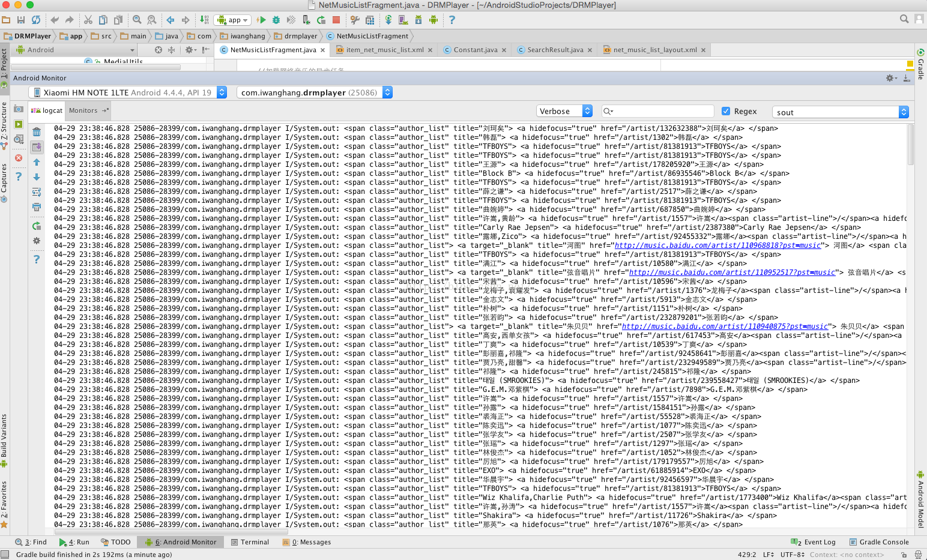The height and width of the screenshot is (560, 927).
Task: Open the Help question mark in the main toolbar
Action: tap(452, 20)
